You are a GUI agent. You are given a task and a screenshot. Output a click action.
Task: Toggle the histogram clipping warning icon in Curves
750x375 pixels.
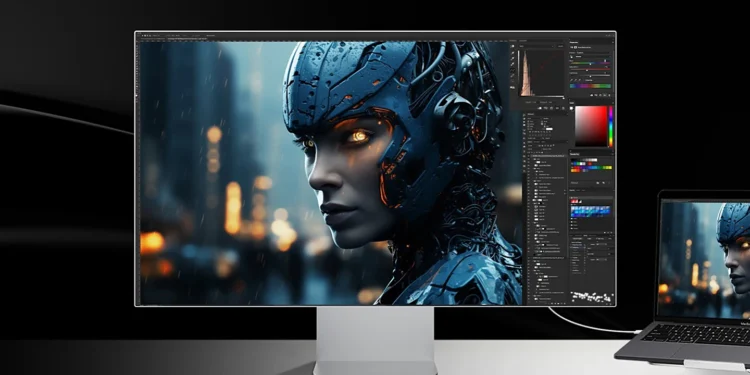(512, 88)
